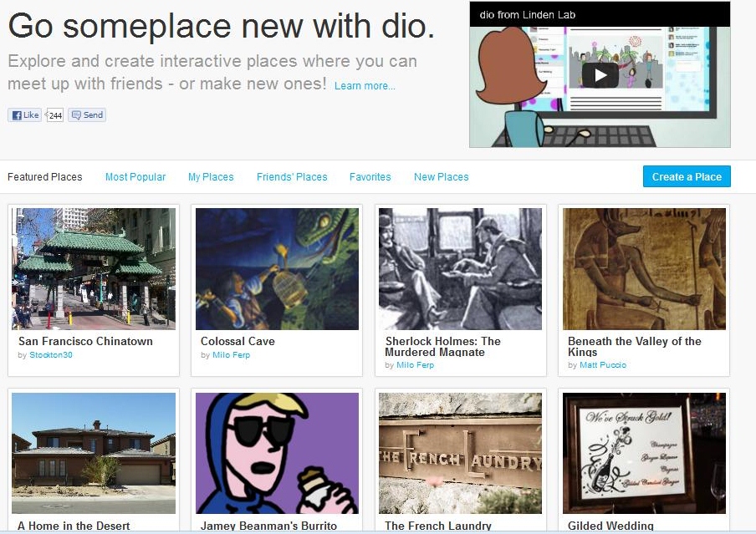Show the New Places tab

point(442,177)
